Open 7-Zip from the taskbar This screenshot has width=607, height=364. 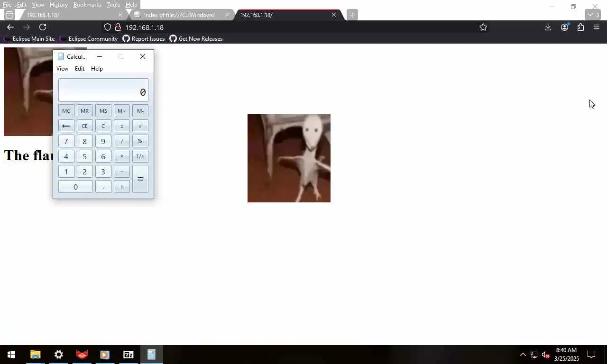128,355
